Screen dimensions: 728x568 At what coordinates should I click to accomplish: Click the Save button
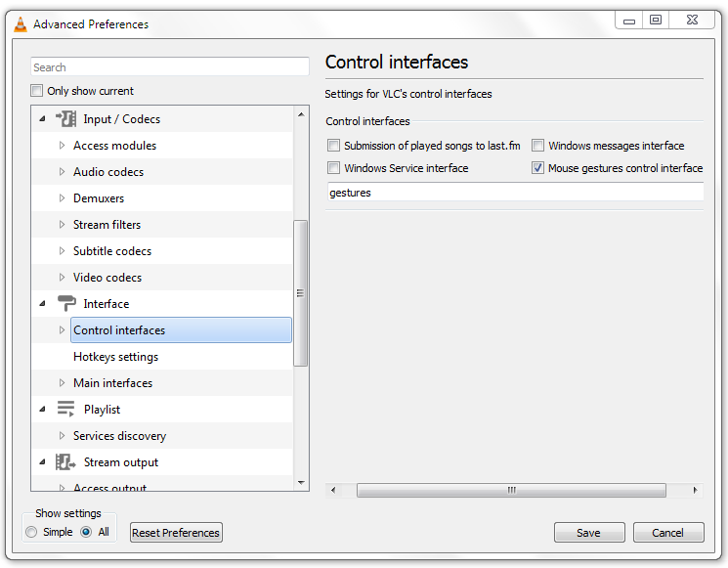[589, 532]
